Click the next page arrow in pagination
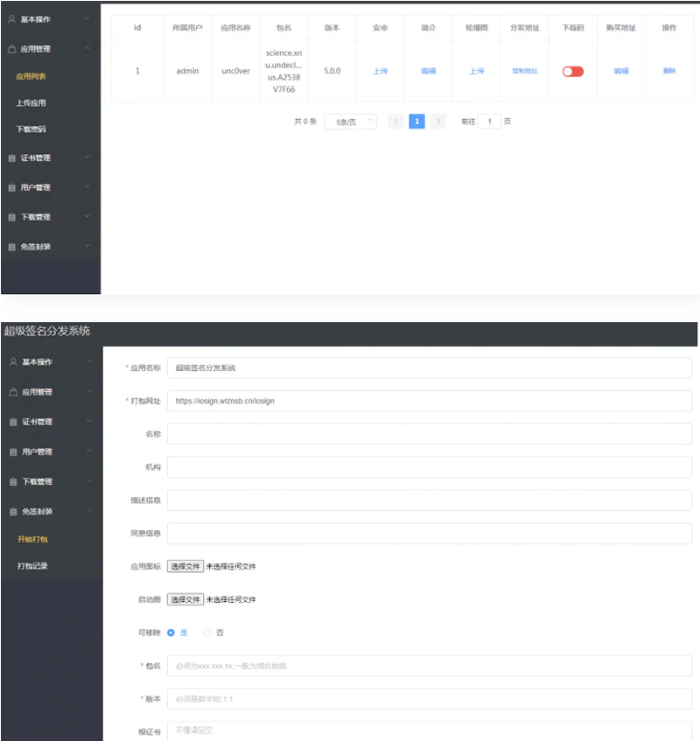Image resolution: width=700 pixels, height=741 pixels. (x=438, y=121)
